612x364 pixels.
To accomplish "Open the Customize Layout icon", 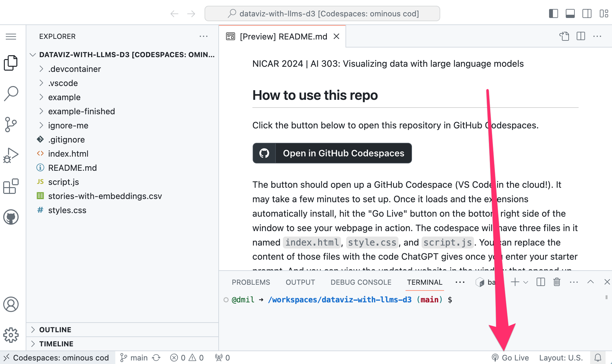I will click(604, 13).
